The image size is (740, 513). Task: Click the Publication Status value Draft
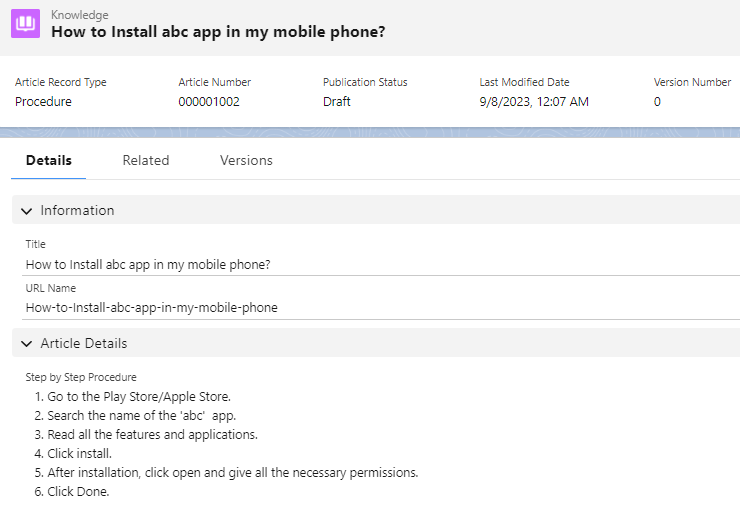click(x=337, y=101)
